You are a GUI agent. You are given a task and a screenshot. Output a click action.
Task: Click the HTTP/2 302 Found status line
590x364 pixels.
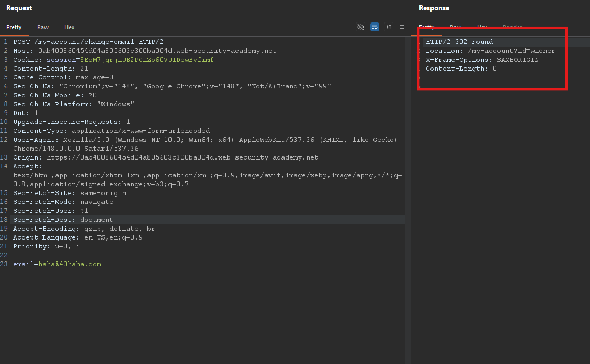[459, 42]
